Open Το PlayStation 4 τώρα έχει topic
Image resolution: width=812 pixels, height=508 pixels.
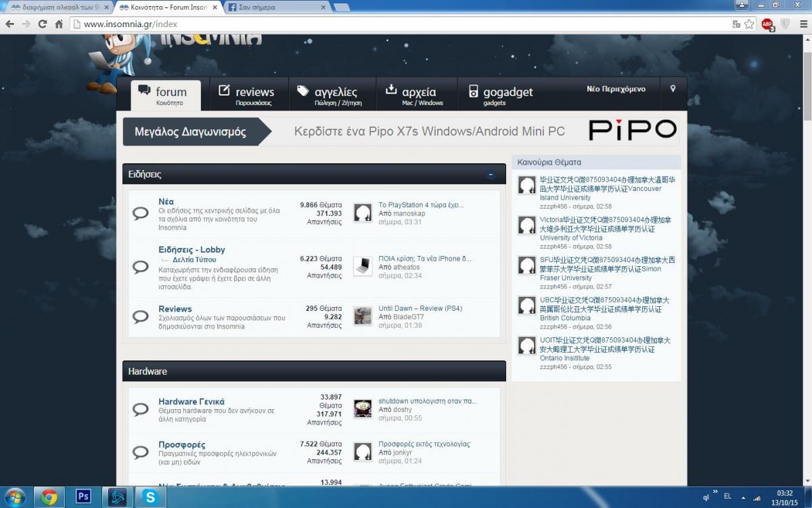tap(421, 205)
